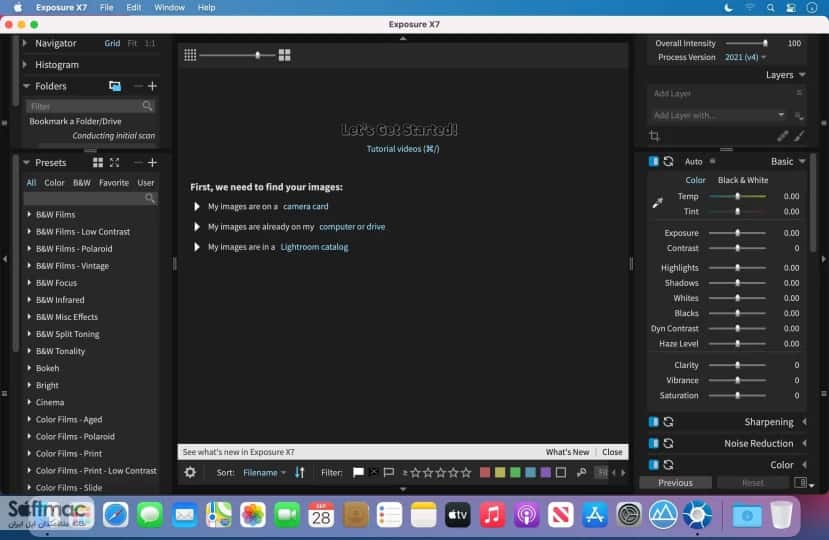Click the Lightroom catalog link
829x540 pixels.
314,247
